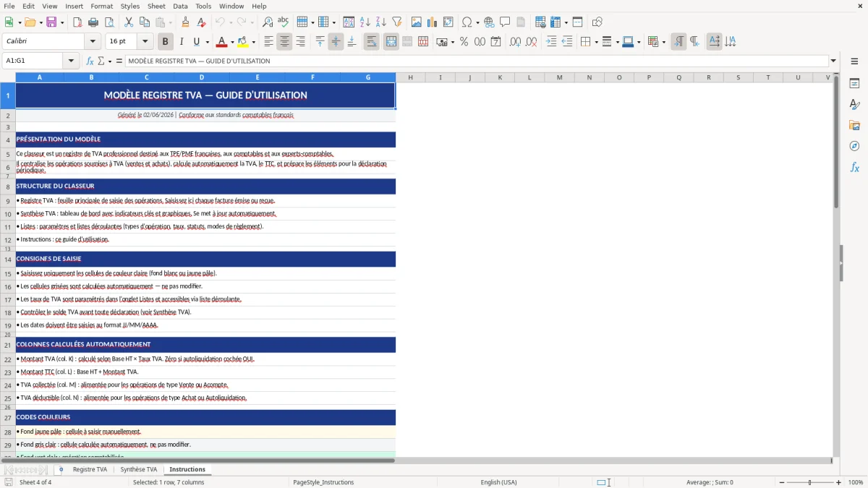868x488 pixels.
Task: Click the Insert Comment icon
Action: click(505, 22)
